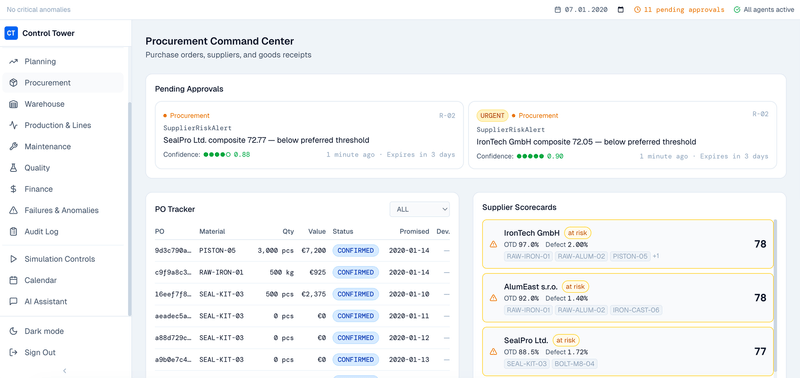Open the AI Assistant chat
Image resolution: width=800 pixels, height=378 pixels.
point(62,301)
